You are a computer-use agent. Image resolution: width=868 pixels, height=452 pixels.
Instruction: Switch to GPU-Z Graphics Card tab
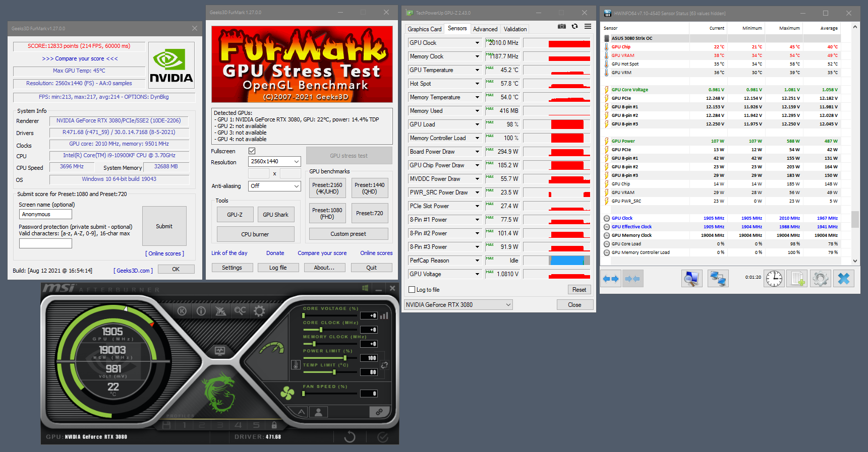425,29
